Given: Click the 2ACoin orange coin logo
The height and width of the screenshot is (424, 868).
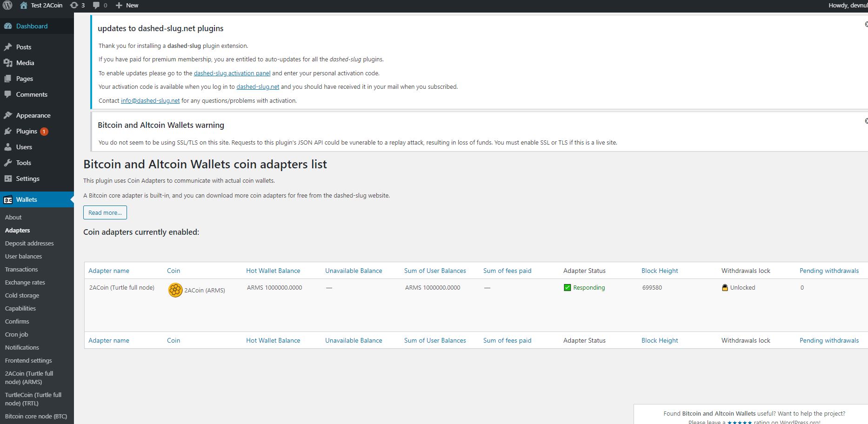Looking at the screenshot, I should click(x=175, y=290).
